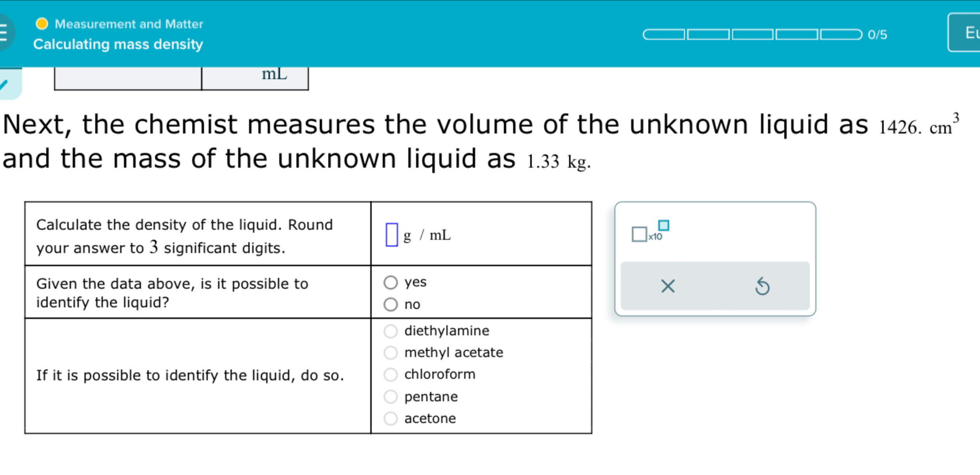Clear your answer using the X icon
Viewport: 980px width, 475px height.
[x=667, y=286]
